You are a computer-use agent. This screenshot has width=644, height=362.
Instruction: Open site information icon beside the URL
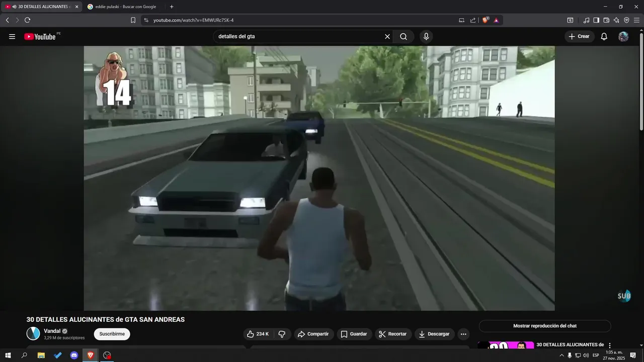[x=146, y=20]
